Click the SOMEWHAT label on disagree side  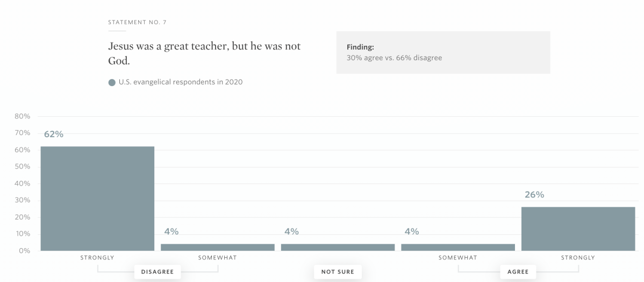coord(217,258)
